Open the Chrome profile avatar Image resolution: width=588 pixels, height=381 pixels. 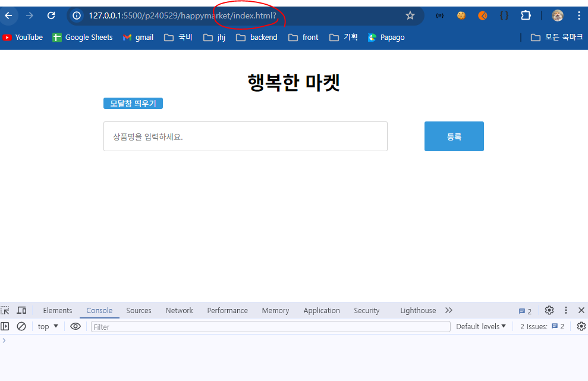[x=557, y=15]
